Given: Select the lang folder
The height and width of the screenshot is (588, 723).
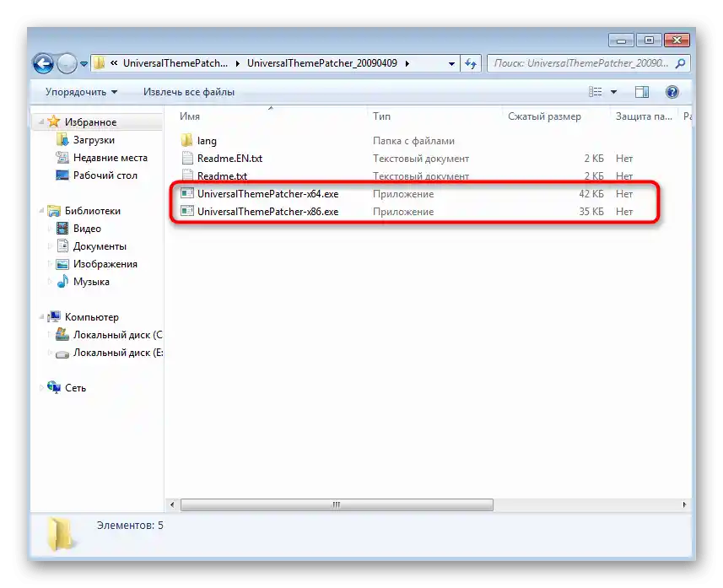Looking at the screenshot, I should pyautogui.click(x=207, y=141).
